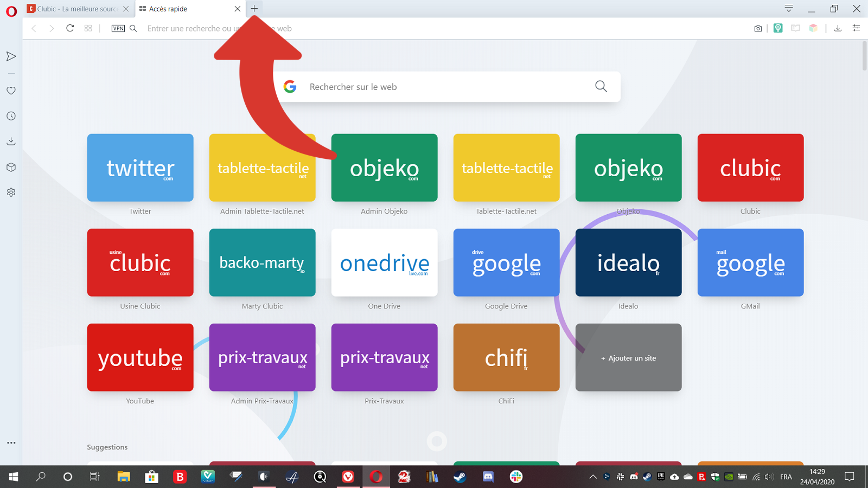Click the Google search magnifier icon
Screen dimensions: 868x488
[x=601, y=86]
